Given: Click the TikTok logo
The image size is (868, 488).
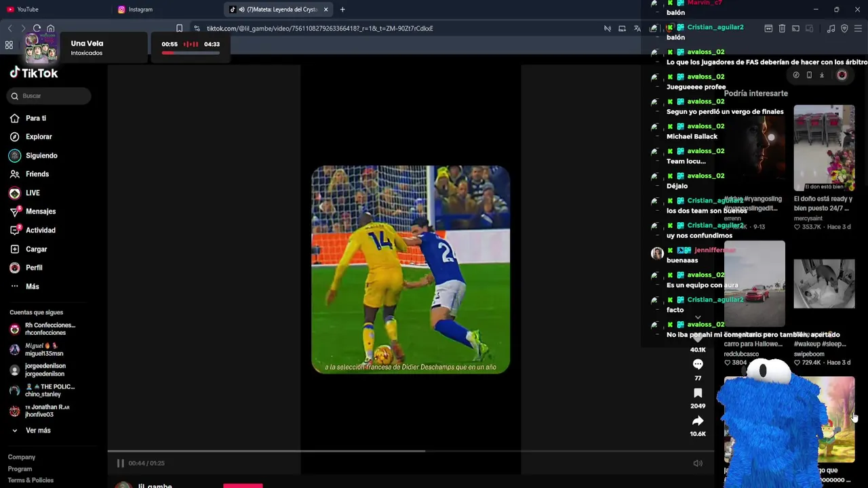Looking at the screenshot, I should (34, 73).
